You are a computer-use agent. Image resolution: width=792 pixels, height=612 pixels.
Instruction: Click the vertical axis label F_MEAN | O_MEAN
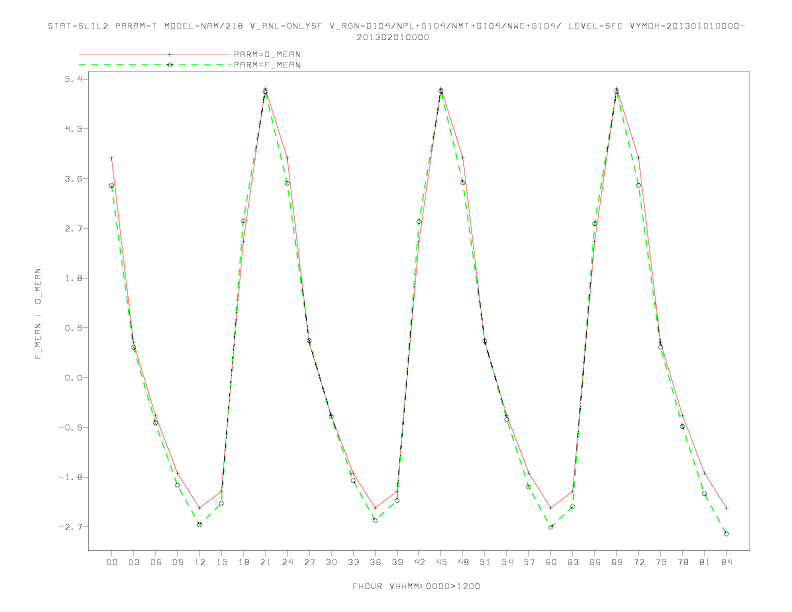[38, 314]
